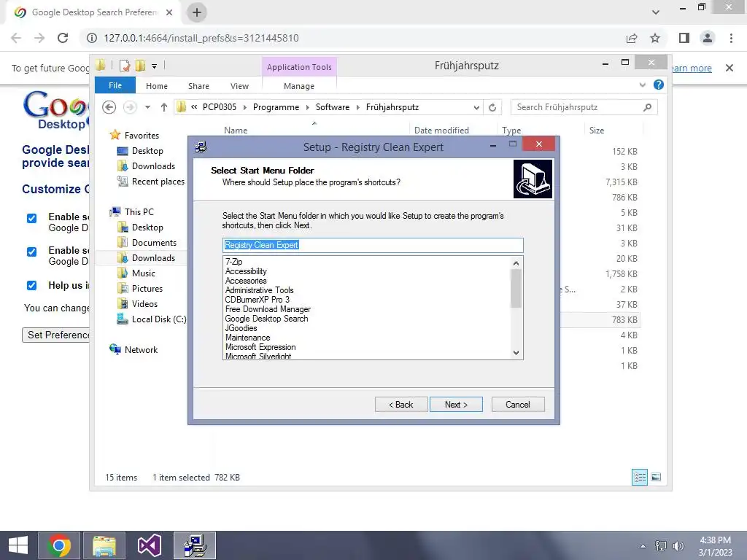The height and width of the screenshot is (560, 747).
Task: Click the folder list scroll down arrow
Action: click(516, 352)
